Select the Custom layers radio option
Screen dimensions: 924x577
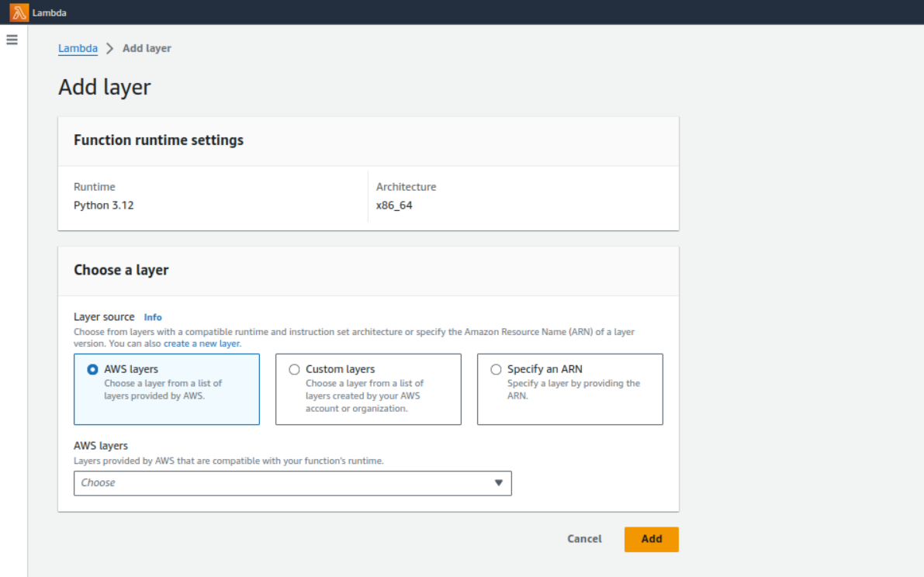pos(294,370)
